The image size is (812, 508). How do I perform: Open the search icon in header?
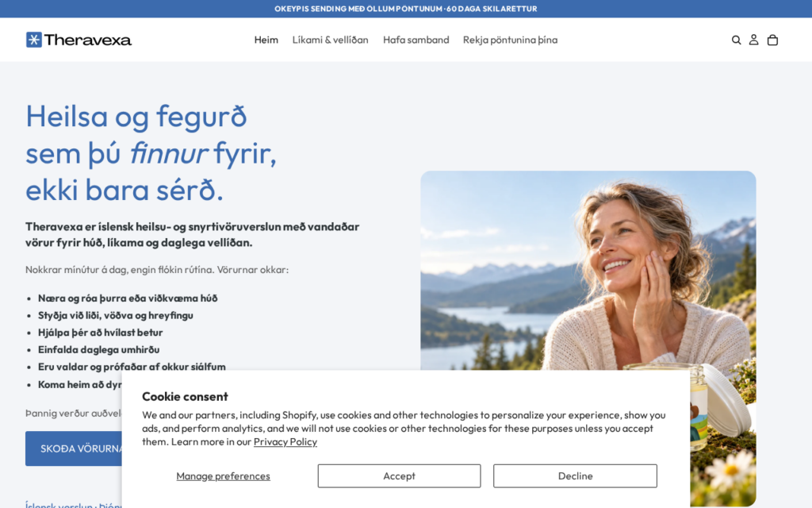(x=736, y=40)
